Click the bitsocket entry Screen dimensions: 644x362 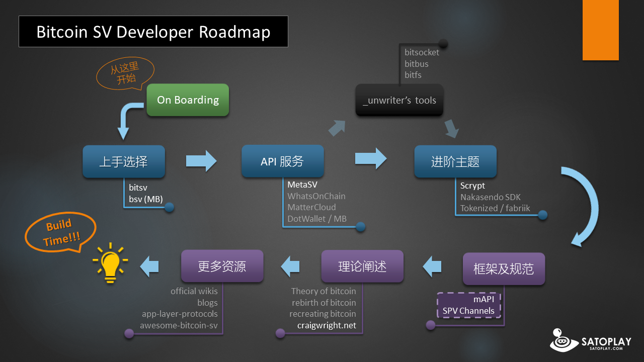[422, 52]
